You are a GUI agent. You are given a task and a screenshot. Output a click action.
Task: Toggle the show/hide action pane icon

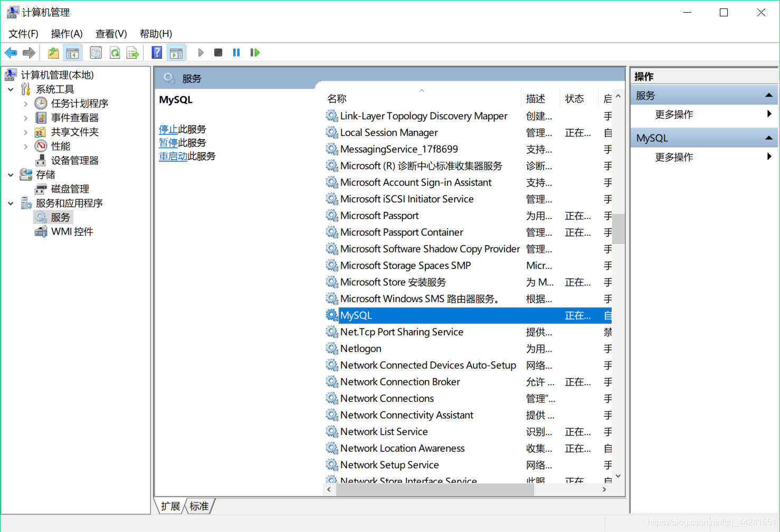(176, 53)
